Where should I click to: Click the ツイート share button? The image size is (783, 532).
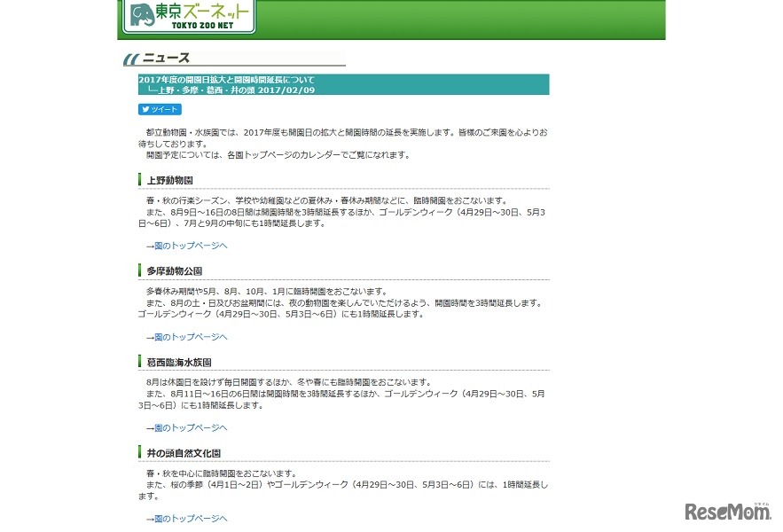(x=160, y=109)
